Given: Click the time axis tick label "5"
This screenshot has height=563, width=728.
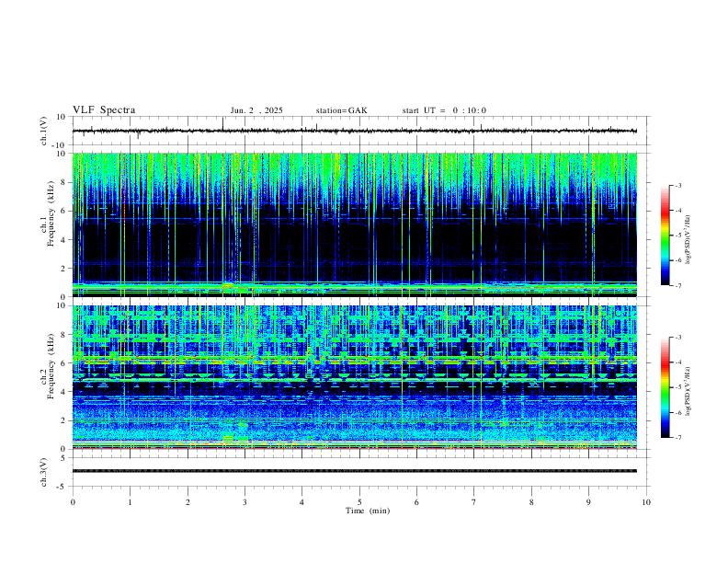Looking at the screenshot, I should pos(359,502).
